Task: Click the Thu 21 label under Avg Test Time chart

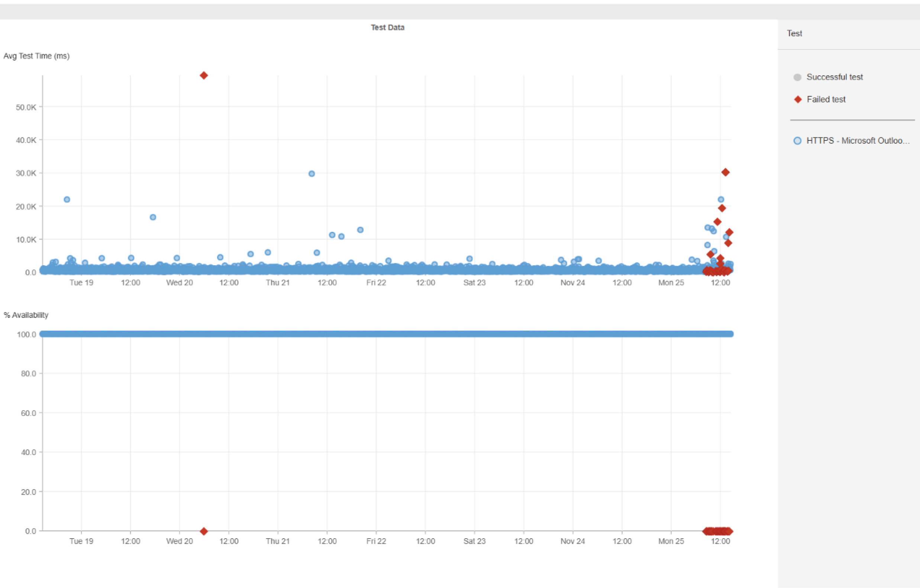Action: coord(278,283)
